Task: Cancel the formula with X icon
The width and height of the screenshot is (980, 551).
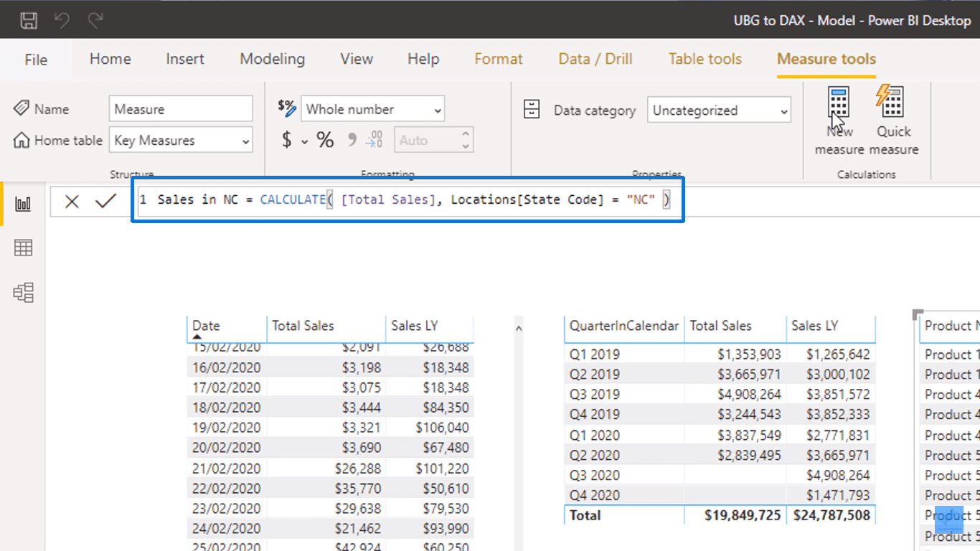Action: click(x=72, y=202)
